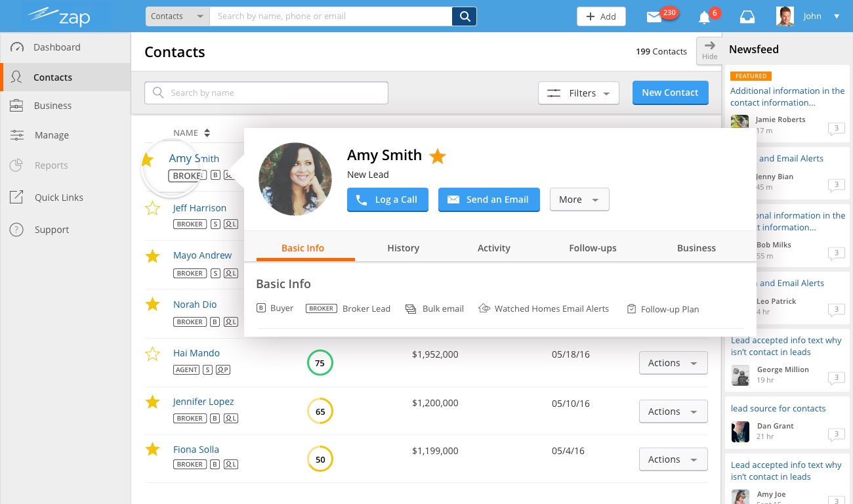Hide the Newsfeed panel with arrow
This screenshot has width=853, height=504.
pos(710,50)
